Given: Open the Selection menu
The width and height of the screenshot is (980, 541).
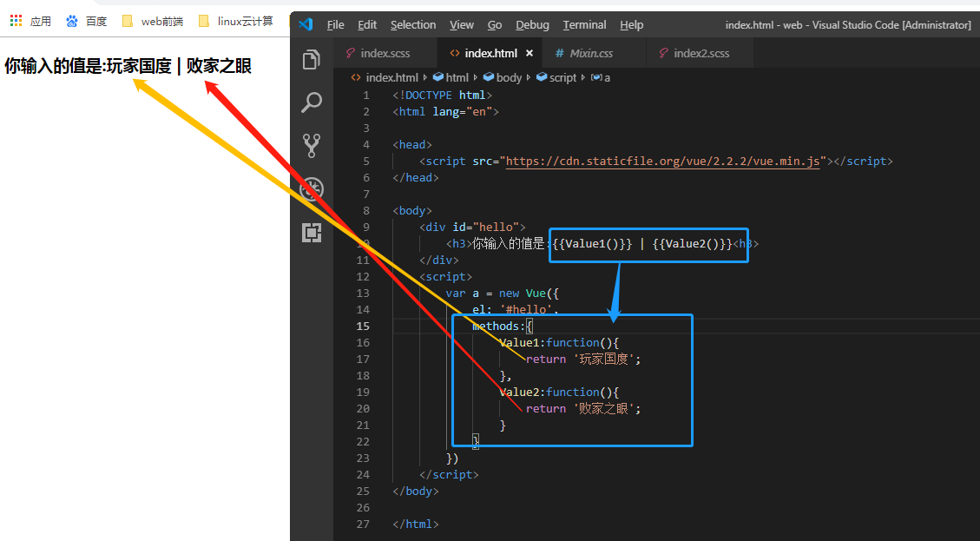Looking at the screenshot, I should point(413,24).
